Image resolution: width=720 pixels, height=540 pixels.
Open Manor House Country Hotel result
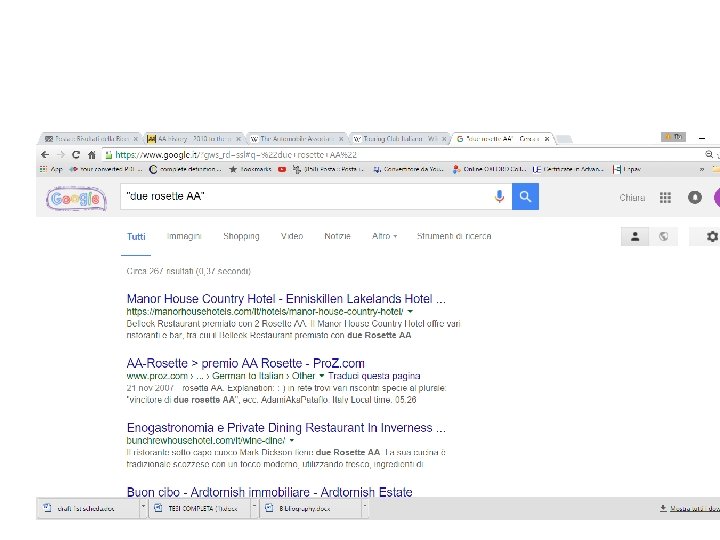[286, 299]
